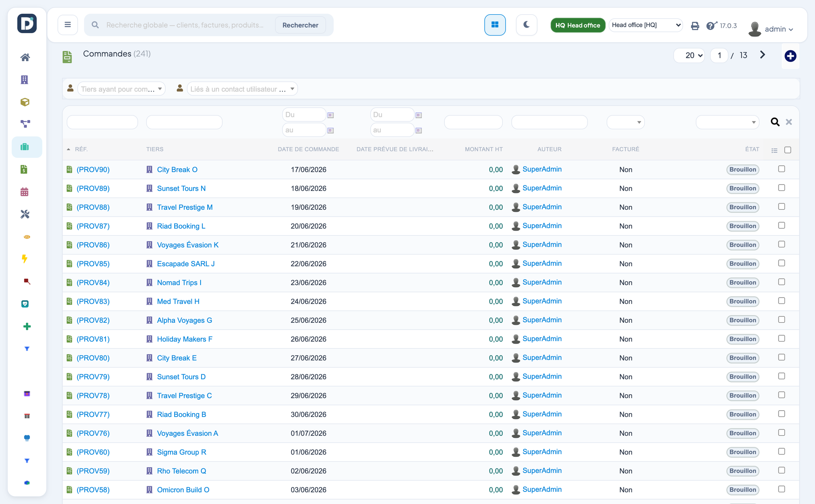Open Agenda calendar icon in sidebar

(25, 192)
